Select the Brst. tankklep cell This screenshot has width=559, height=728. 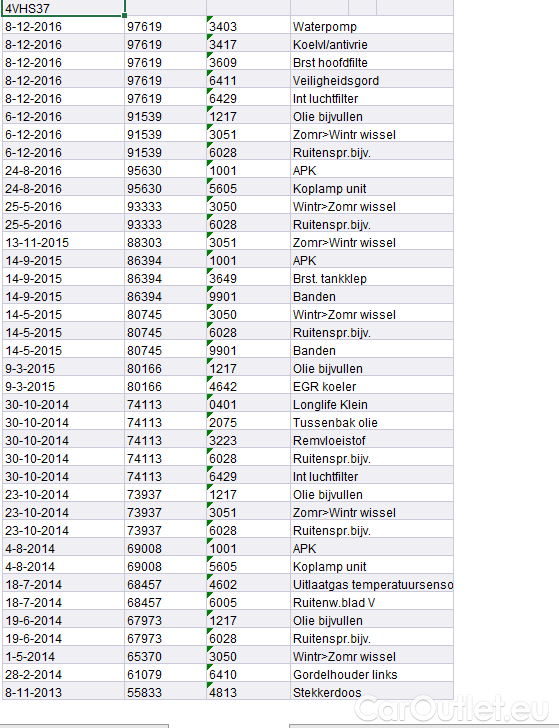pos(372,279)
